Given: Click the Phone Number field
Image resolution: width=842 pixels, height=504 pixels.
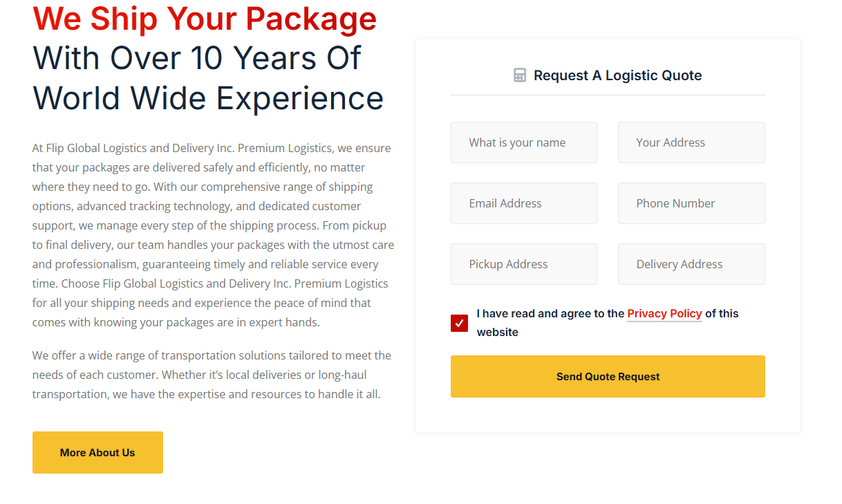Looking at the screenshot, I should click(x=691, y=203).
